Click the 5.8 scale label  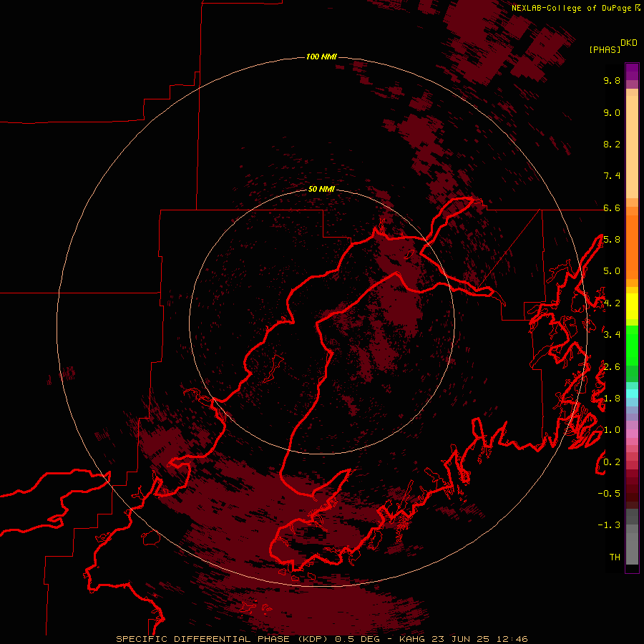pyautogui.click(x=612, y=240)
